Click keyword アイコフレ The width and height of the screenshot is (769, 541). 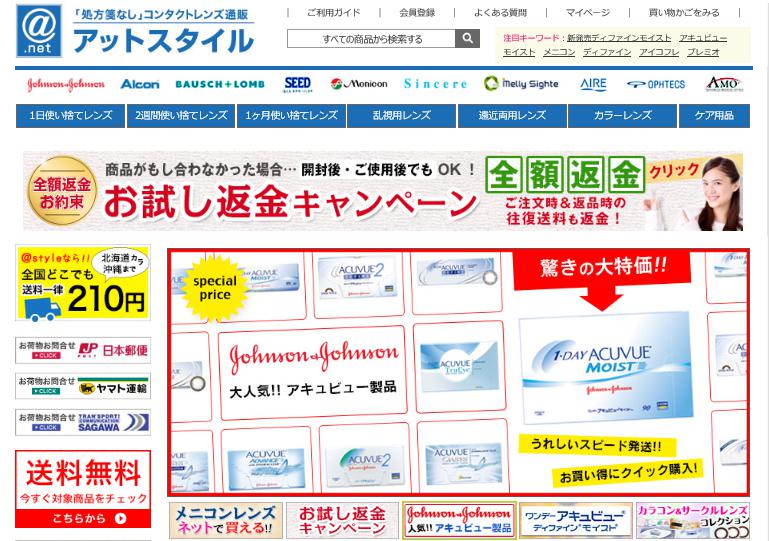tap(659, 52)
